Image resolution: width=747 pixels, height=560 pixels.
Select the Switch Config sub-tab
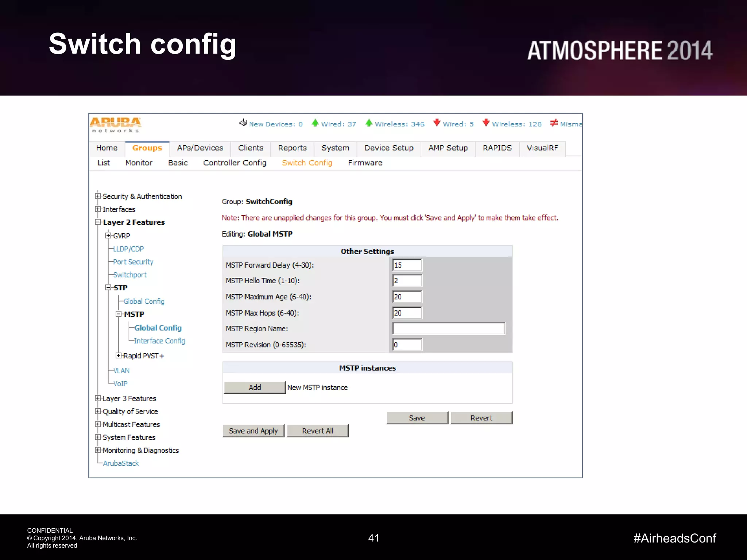point(307,163)
